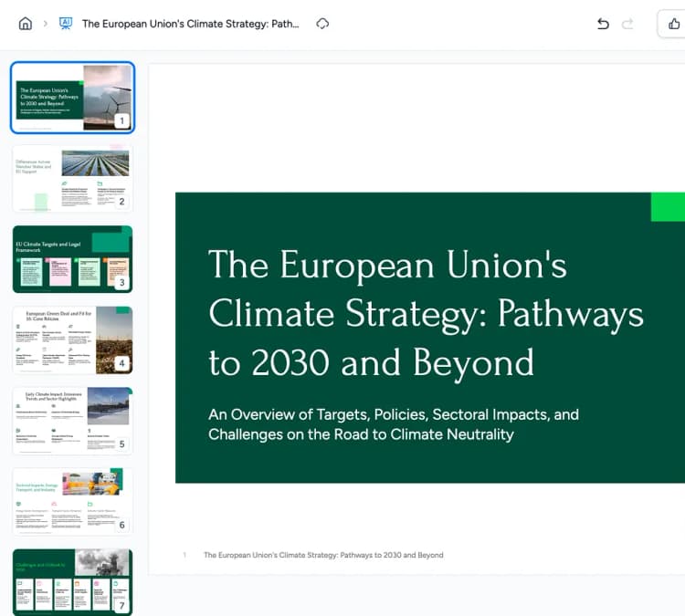This screenshot has height=616, width=685.
Task: Select slide 4 European Green Deal thumbnail
Action: (72, 340)
